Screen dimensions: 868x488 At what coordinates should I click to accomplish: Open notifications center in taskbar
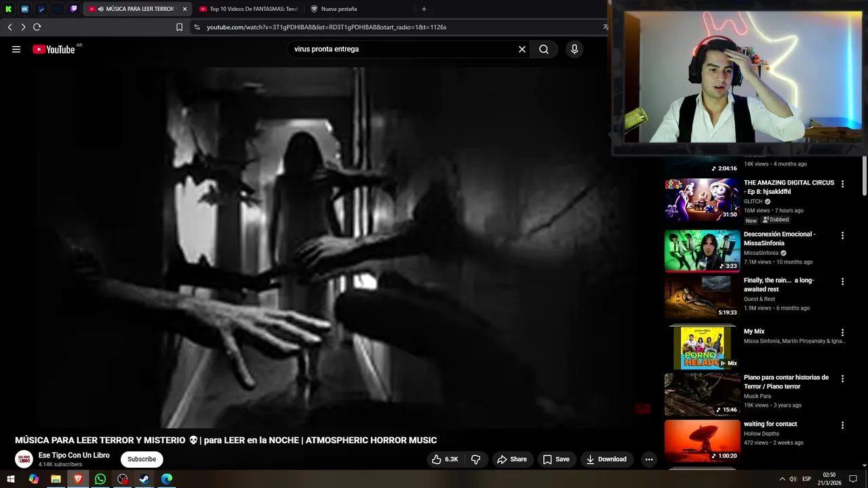point(853,479)
